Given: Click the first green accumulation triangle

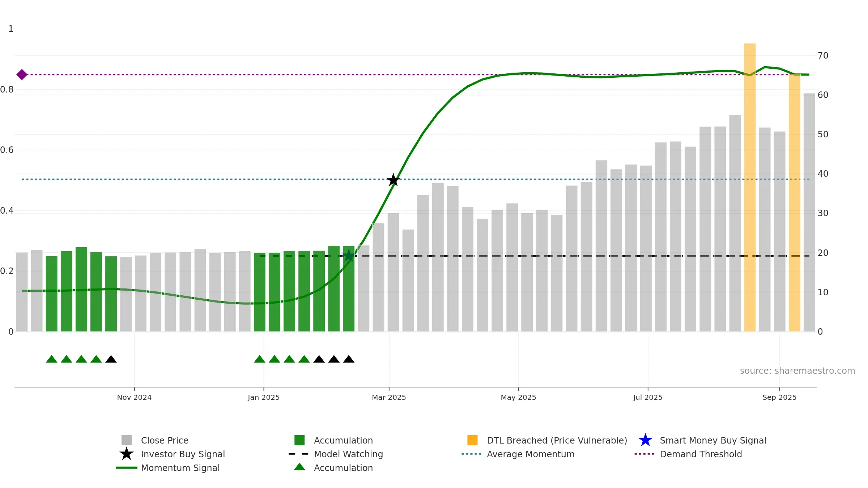Looking at the screenshot, I should click(x=52, y=359).
